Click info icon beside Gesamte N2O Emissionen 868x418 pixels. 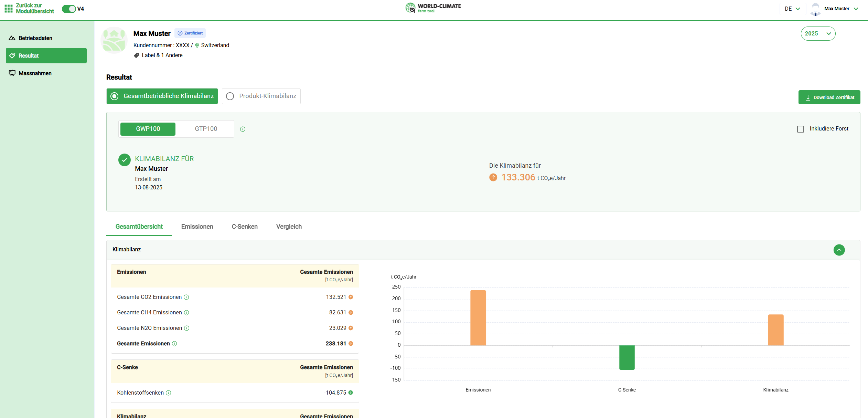coord(187,328)
